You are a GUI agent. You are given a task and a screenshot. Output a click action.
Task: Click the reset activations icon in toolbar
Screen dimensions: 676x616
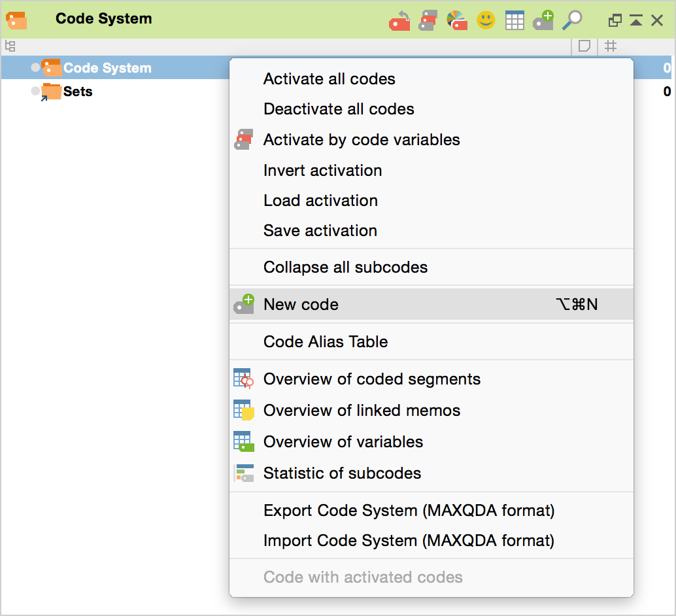click(x=399, y=21)
